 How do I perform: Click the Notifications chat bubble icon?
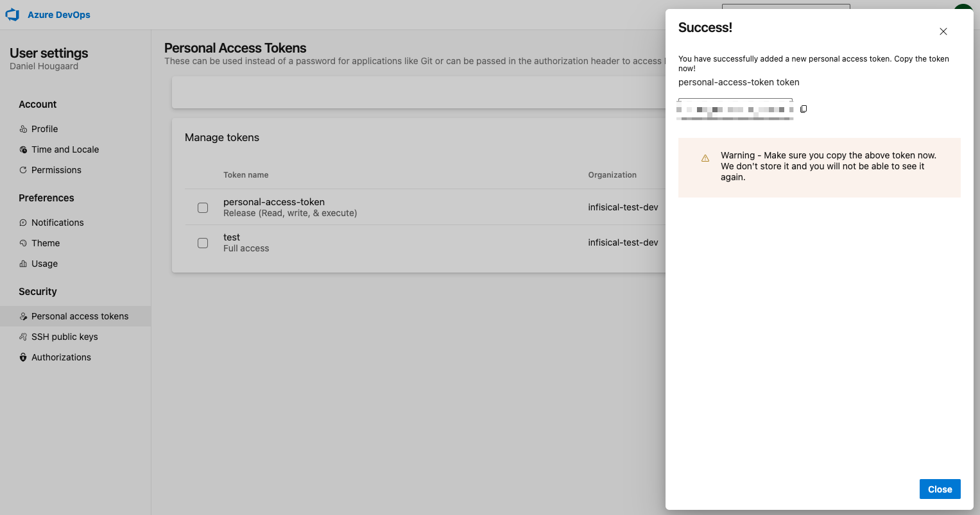23,223
